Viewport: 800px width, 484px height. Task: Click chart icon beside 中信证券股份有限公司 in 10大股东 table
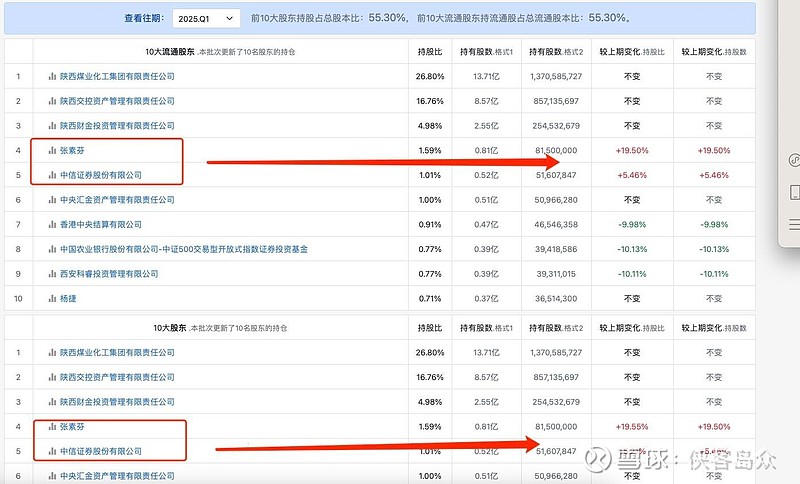click(52, 451)
